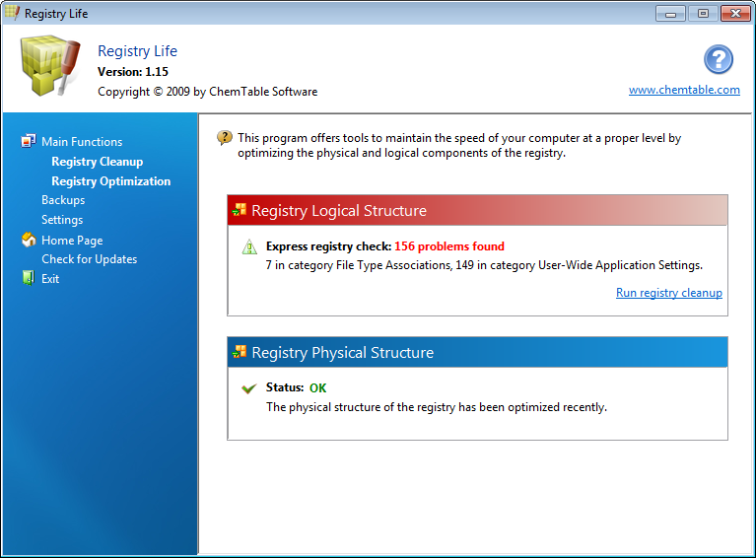Open the Registry Cleanup section
The height and width of the screenshot is (558, 756).
(97, 162)
